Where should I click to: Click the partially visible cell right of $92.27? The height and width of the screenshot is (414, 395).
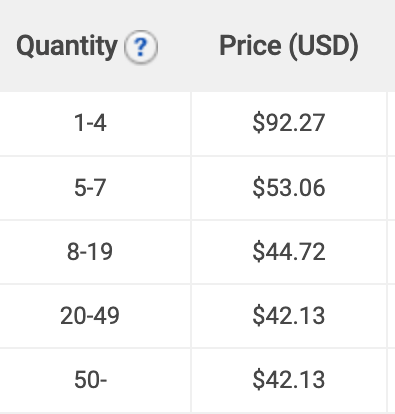click(391, 123)
